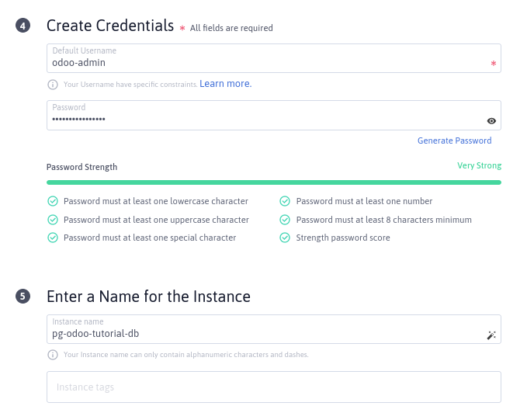Click the one number check icon
The height and width of the screenshot is (420, 527).
[x=286, y=201]
